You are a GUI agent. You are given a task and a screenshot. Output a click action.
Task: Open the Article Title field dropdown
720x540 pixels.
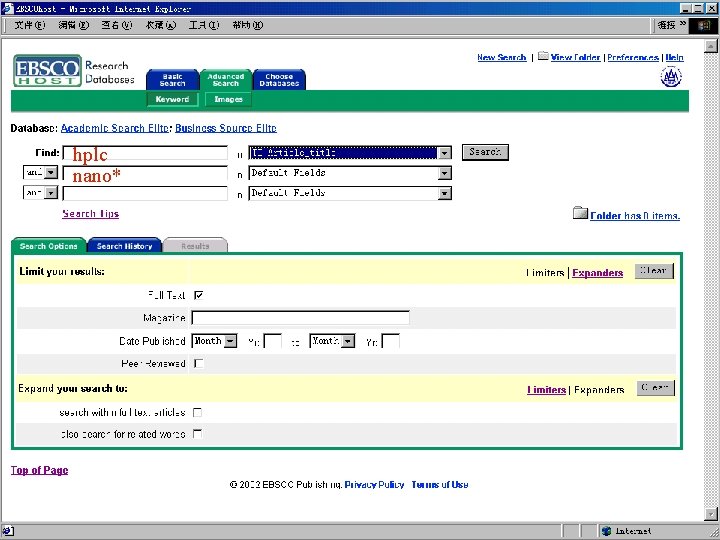(x=444, y=153)
